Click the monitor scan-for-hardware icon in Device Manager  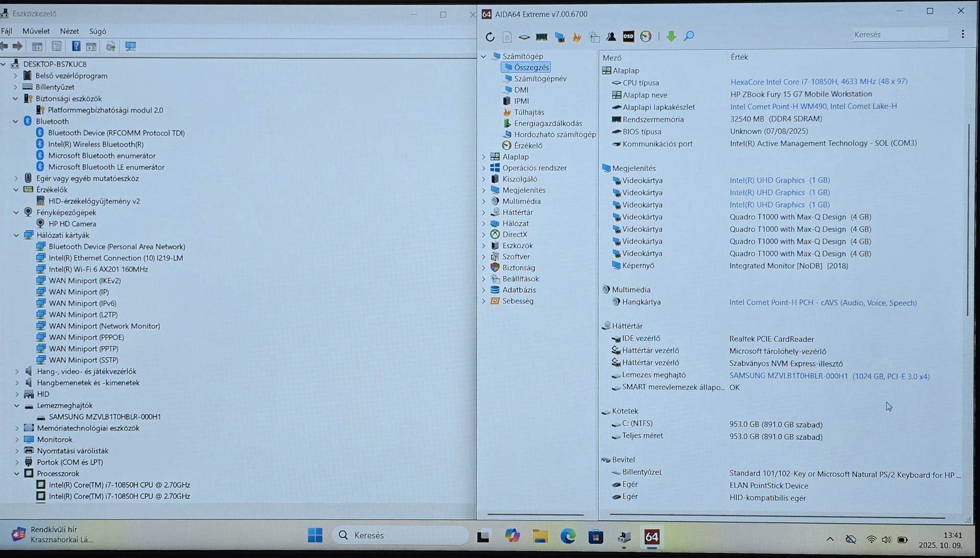tap(131, 46)
